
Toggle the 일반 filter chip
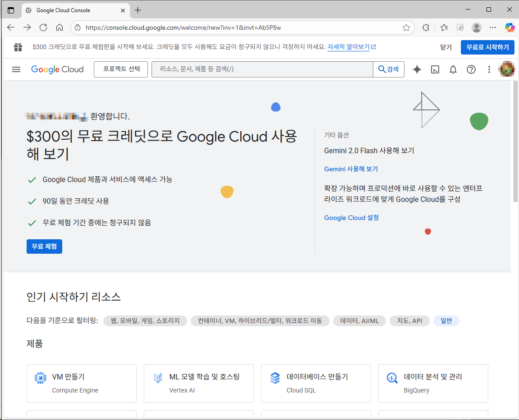446,321
